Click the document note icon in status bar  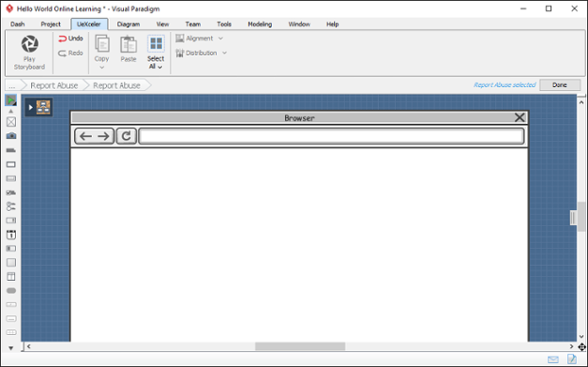tap(572, 359)
